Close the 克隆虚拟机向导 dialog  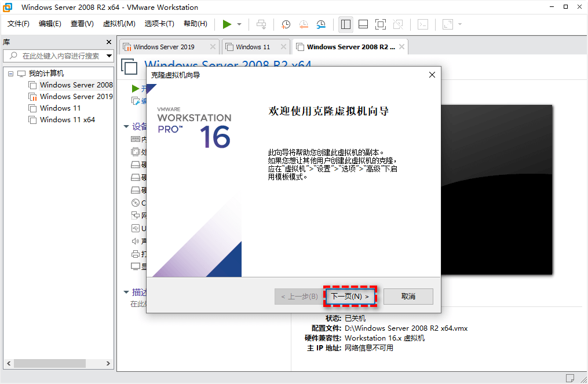click(x=432, y=75)
